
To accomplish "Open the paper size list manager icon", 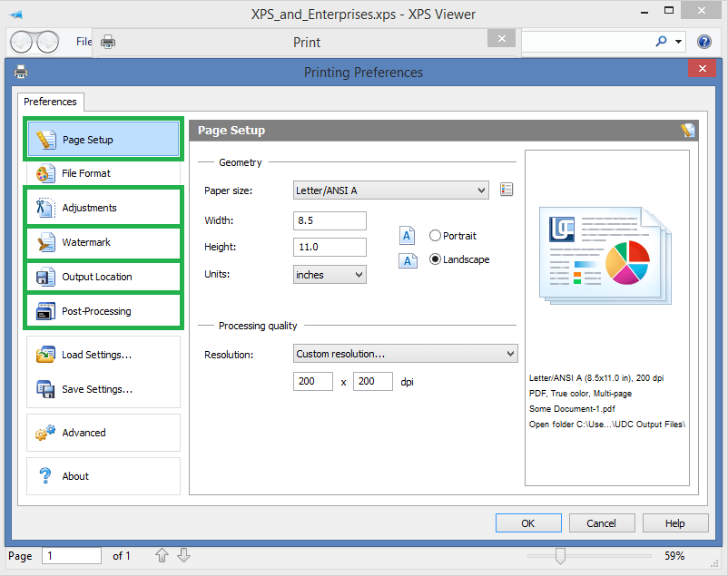I will click(x=507, y=190).
